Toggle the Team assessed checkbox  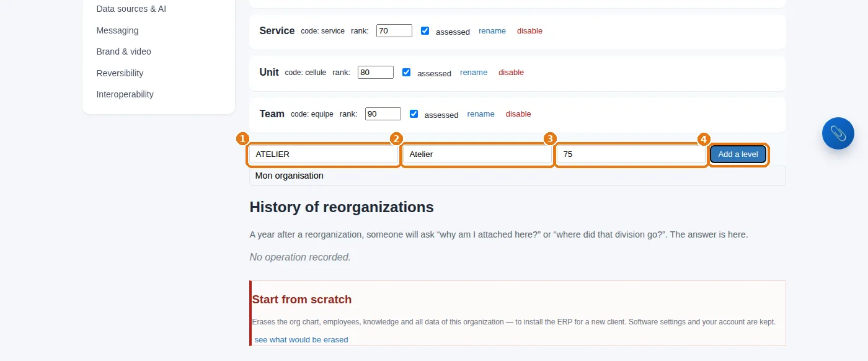pos(414,114)
